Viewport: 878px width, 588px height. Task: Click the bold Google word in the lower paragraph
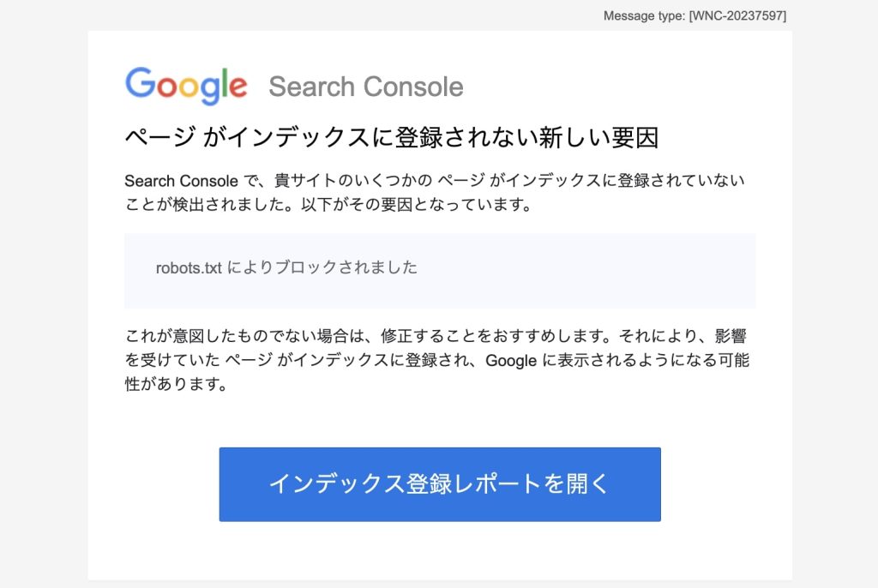511,361
